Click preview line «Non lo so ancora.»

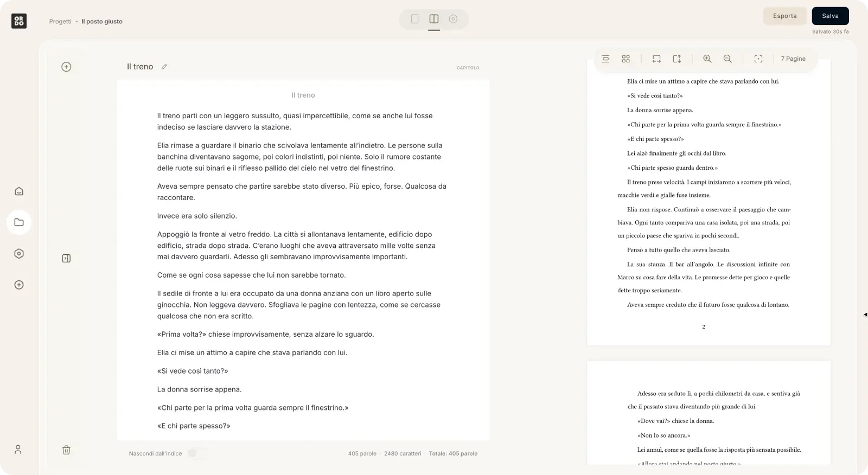click(x=663, y=435)
